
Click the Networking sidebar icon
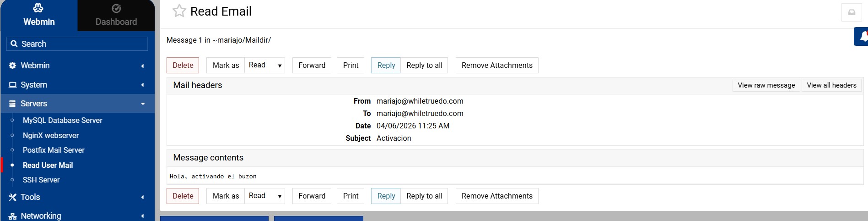(x=12, y=216)
